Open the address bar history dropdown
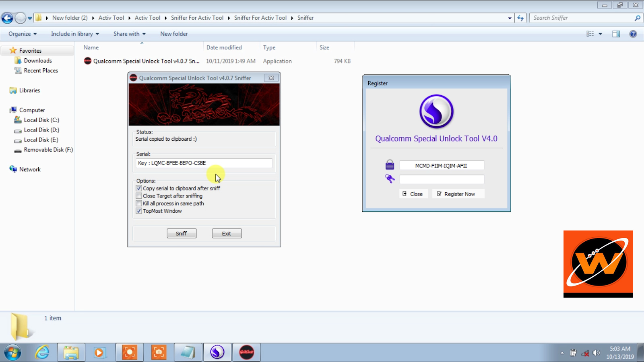Viewport: 644px width, 362px height. pos(510,18)
